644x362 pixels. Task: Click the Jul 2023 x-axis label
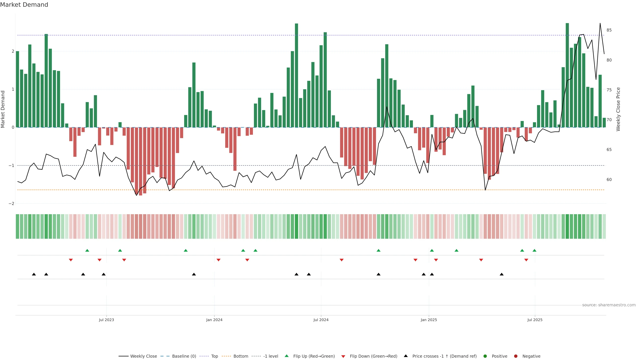coord(106,320)
